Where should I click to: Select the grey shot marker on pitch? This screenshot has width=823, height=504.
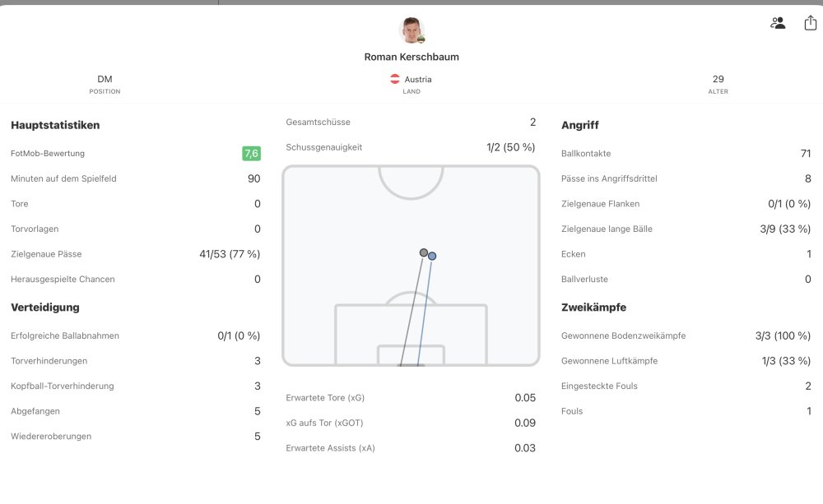[424, 252]
